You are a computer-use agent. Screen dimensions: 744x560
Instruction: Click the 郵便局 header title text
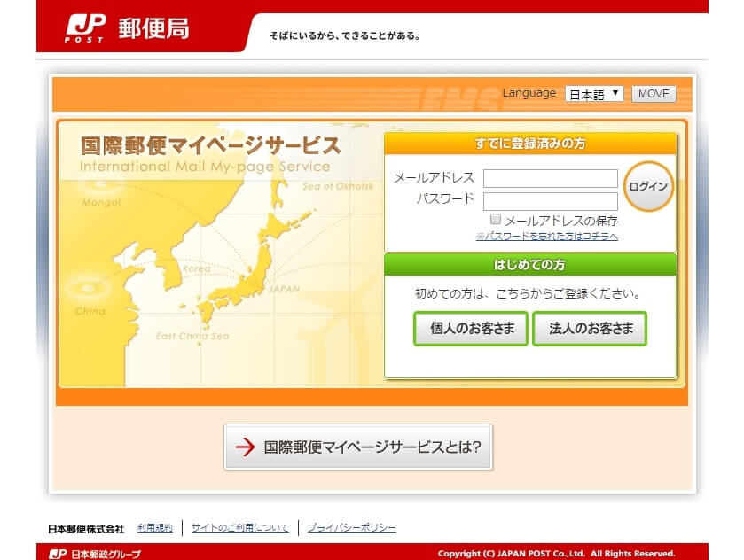point(153,28)
